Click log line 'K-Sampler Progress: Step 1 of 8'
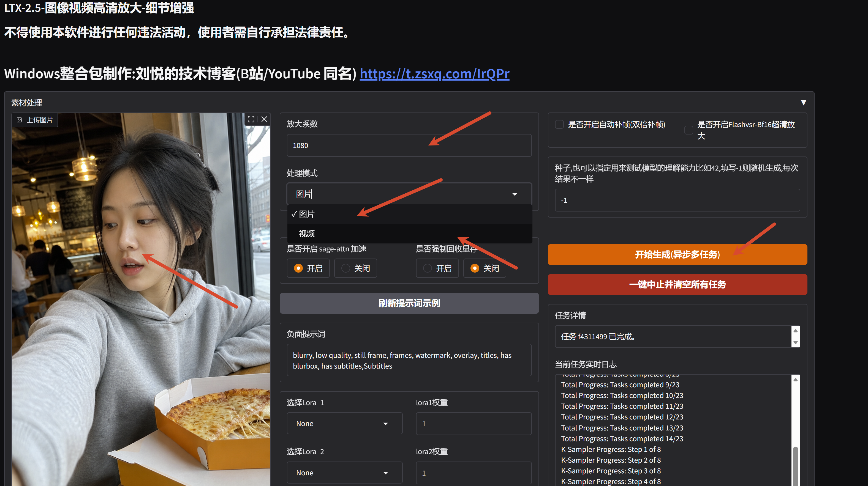This screenshot has height=486, width=868. click(x=611, y=449)
